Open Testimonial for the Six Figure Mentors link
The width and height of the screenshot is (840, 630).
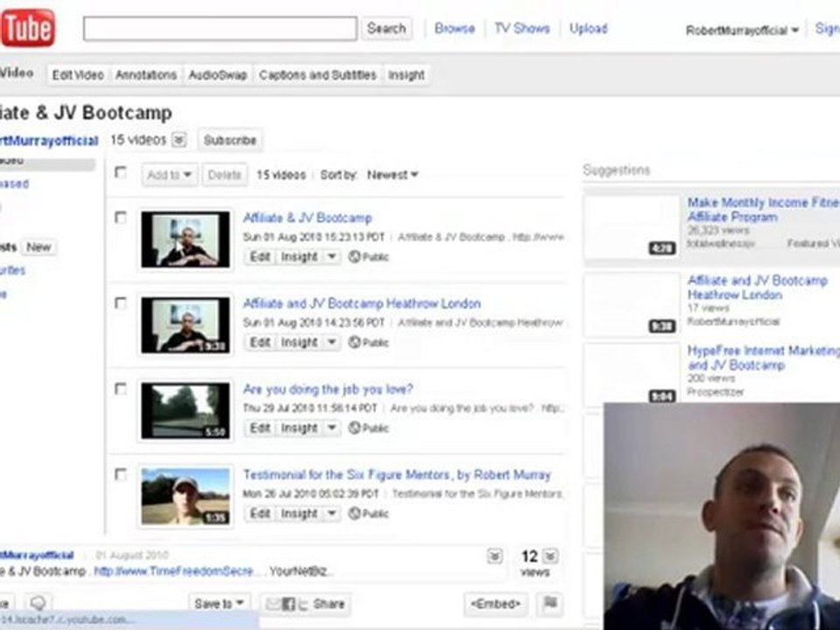pyautogui.click(x=397, y=474)
